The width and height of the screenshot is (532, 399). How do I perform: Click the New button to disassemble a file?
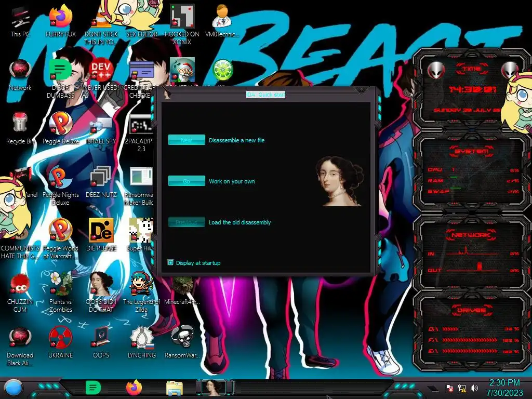click(187, 140)
